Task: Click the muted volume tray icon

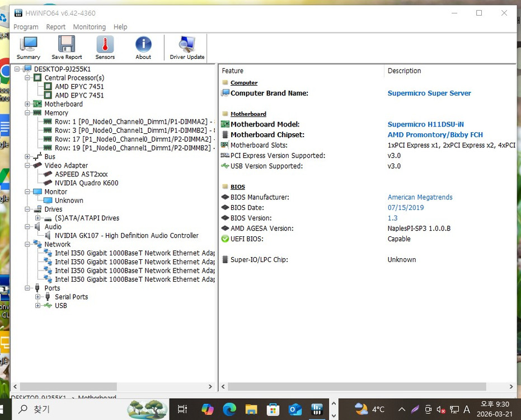Action: pyautogui.click(x=441, y=410)
